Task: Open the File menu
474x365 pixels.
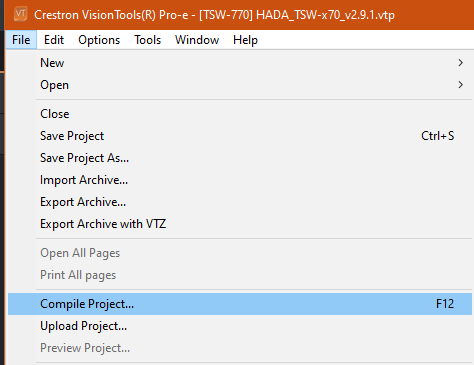Action: tap(21, 40)
